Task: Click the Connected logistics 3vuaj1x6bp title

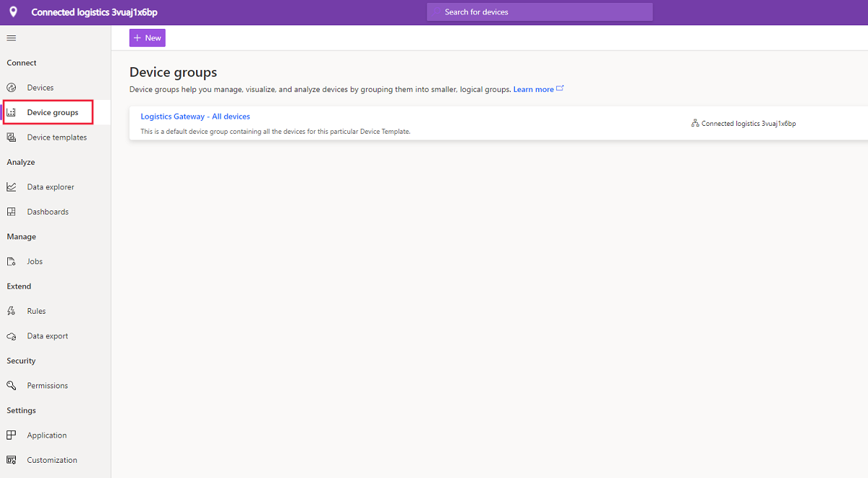Action: pos(93,12)
